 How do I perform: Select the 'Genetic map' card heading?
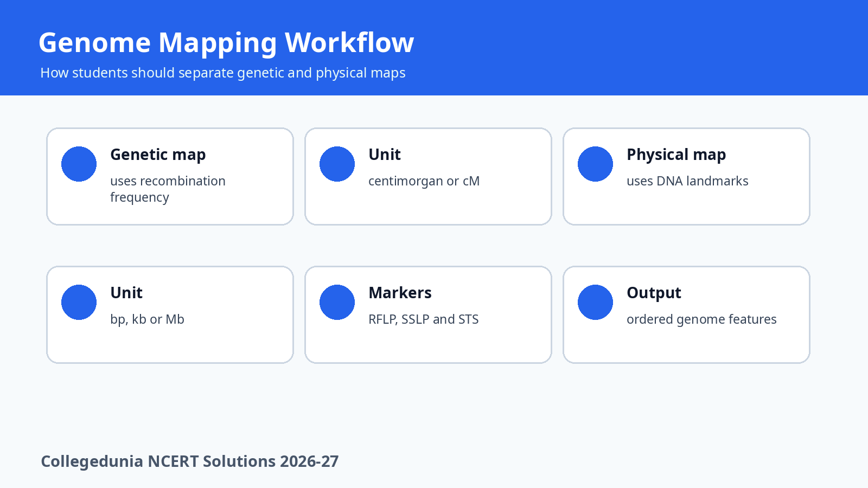tap(158, 155)
